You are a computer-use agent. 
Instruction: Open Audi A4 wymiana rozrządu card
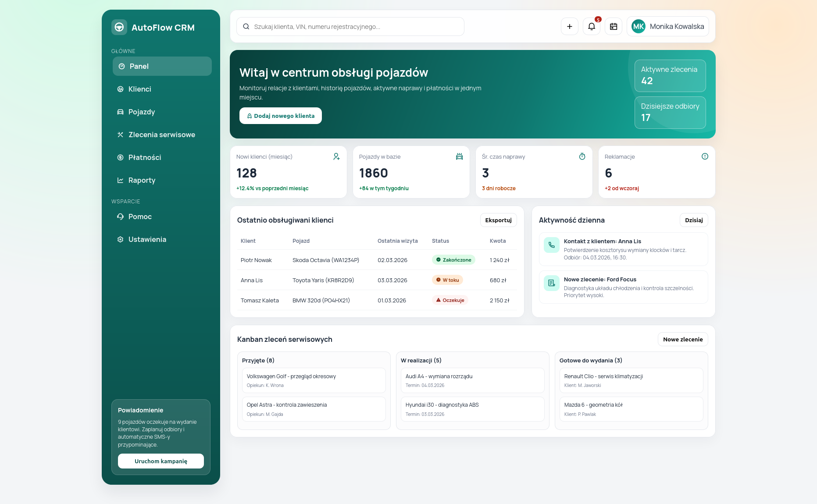click(473, 380)
